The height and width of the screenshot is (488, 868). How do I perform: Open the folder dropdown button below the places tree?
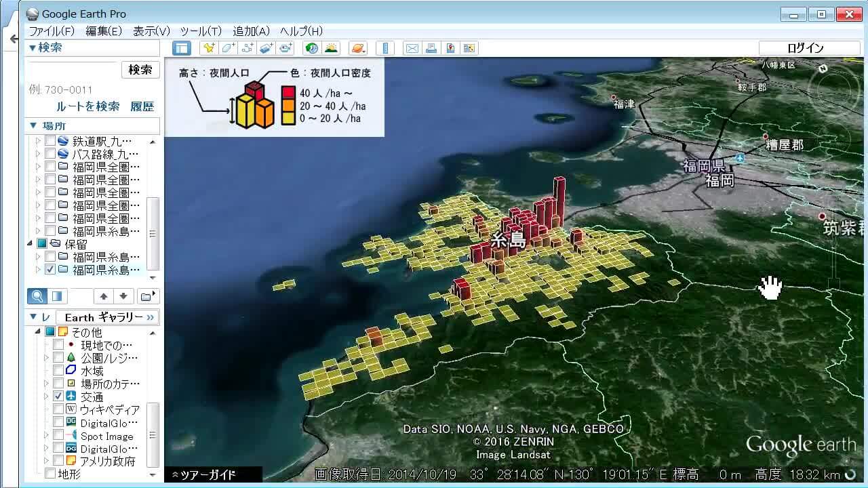[148, 296]
